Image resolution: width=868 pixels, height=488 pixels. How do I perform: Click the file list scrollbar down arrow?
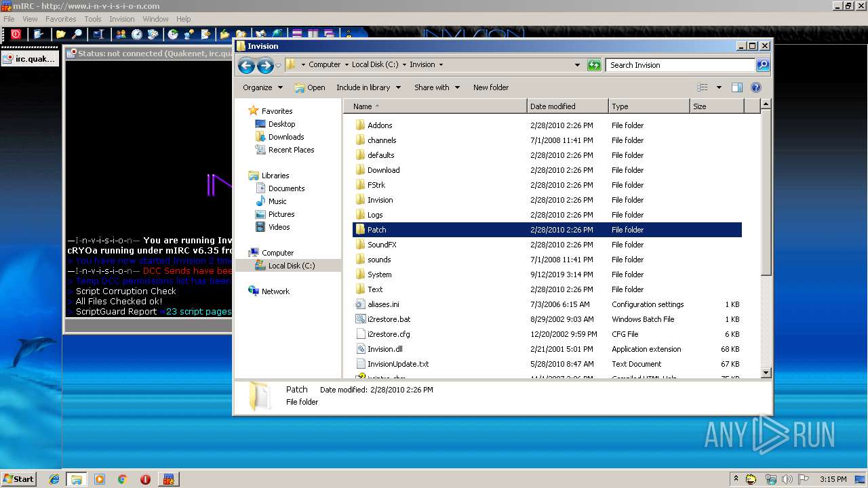(766, 372)
